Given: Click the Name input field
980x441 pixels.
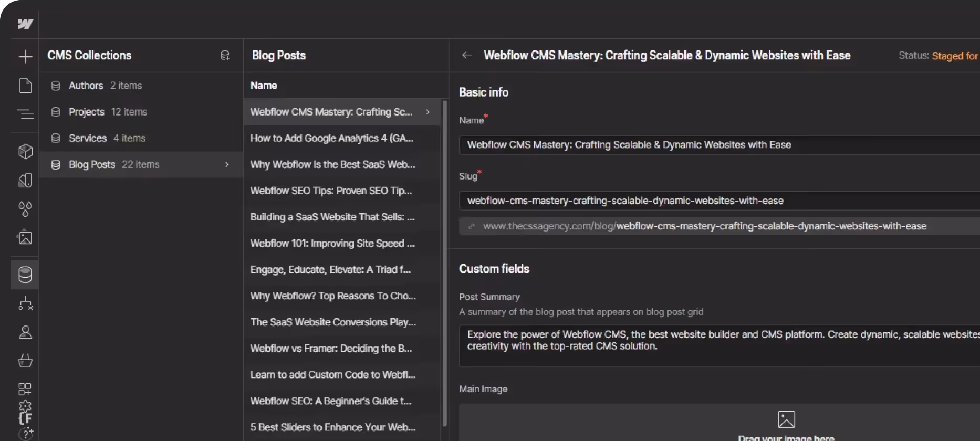Looking at the screenshot, I should pyautogui.click(x=720, y=145).
